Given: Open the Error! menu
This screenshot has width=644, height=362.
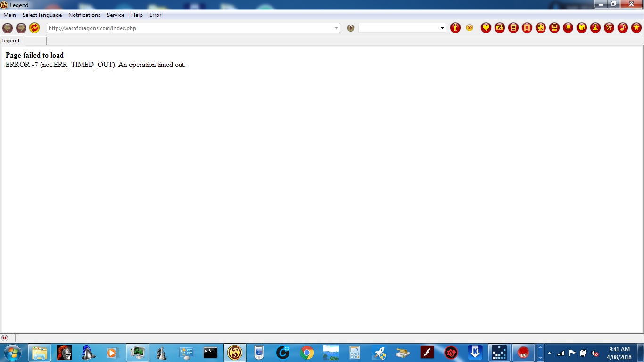Looking at the screenshot, I should 156,15.
